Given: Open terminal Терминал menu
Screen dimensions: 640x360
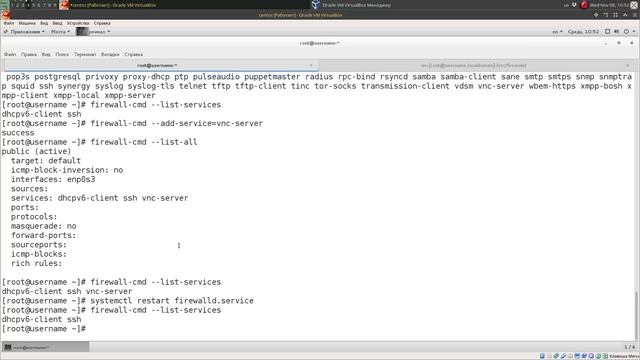Looking at the screenshot, I should tap(85, 54).
